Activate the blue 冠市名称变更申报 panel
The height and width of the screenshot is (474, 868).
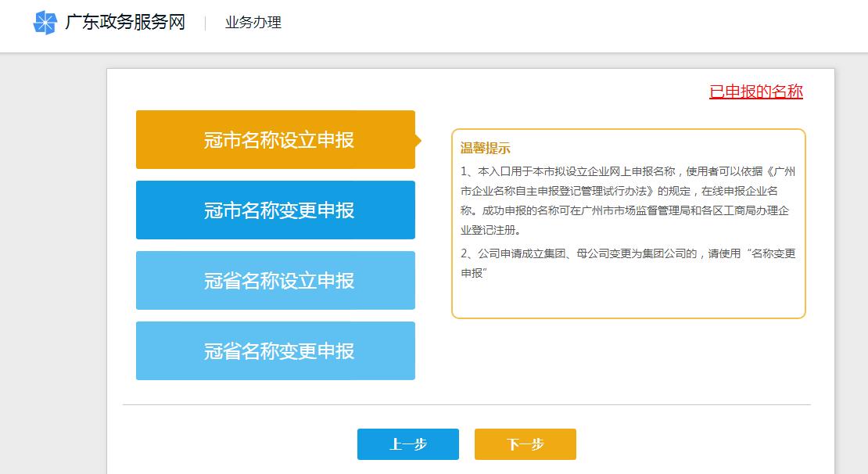275,210
